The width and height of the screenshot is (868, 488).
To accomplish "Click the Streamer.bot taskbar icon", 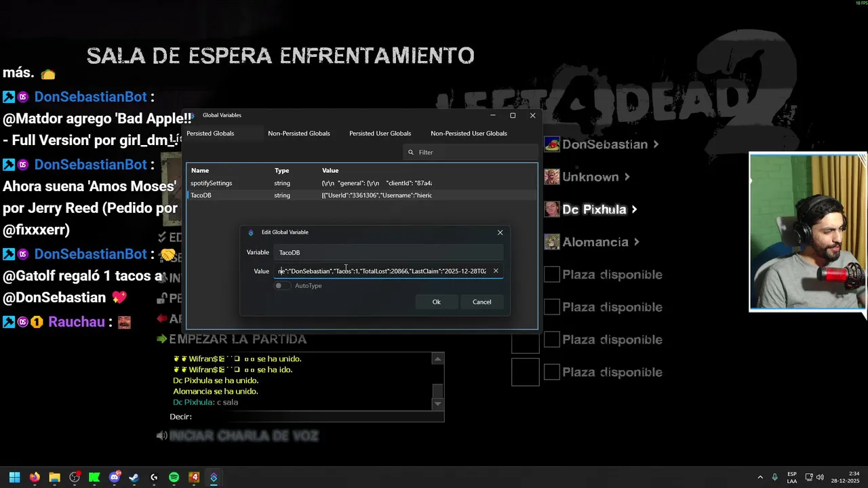I will [214, 477].
